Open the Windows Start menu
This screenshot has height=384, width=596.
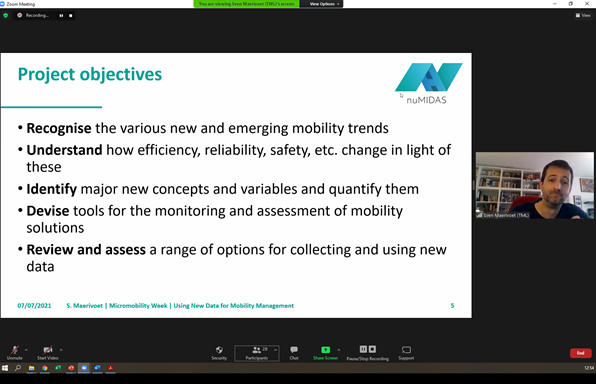5,368
